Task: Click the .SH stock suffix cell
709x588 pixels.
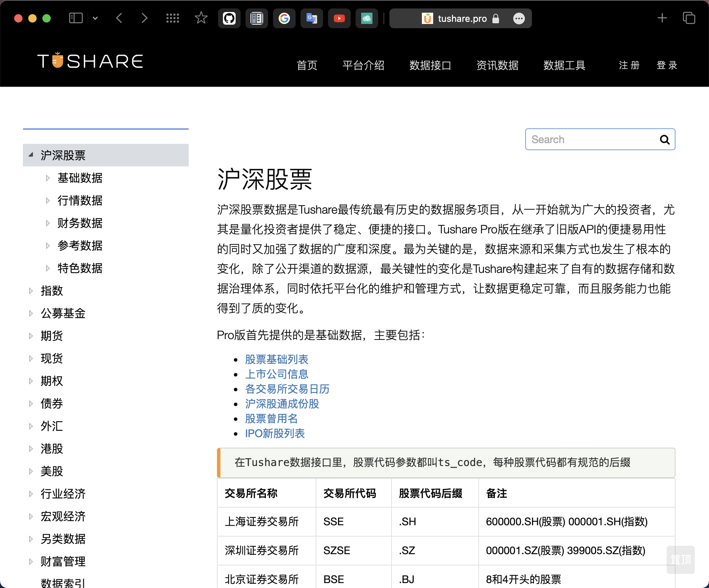Action: pos(435,522)
